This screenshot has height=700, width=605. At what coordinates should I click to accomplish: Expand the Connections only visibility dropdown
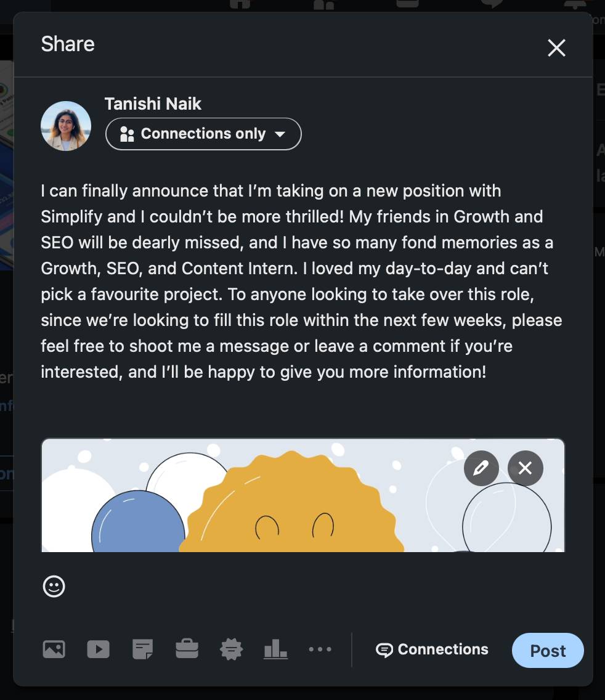(203, 134)
